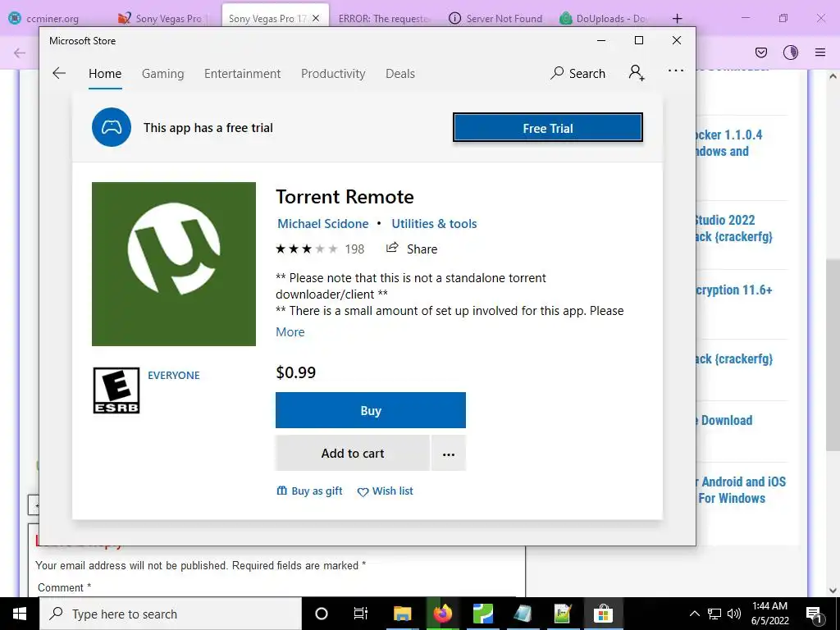Open a new browser tab

pyautogui.click(x=677, y=18)
